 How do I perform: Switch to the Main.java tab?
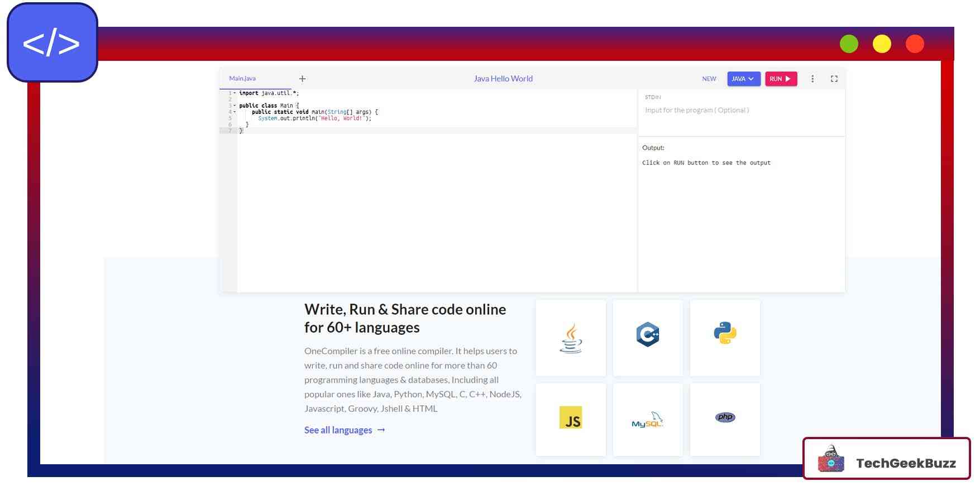click(242, 79)
